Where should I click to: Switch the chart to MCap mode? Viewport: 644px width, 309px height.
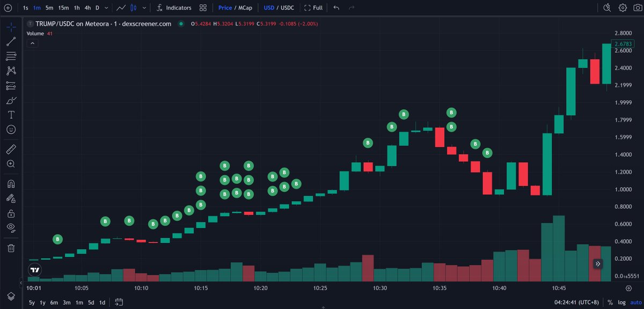point(244,8)
